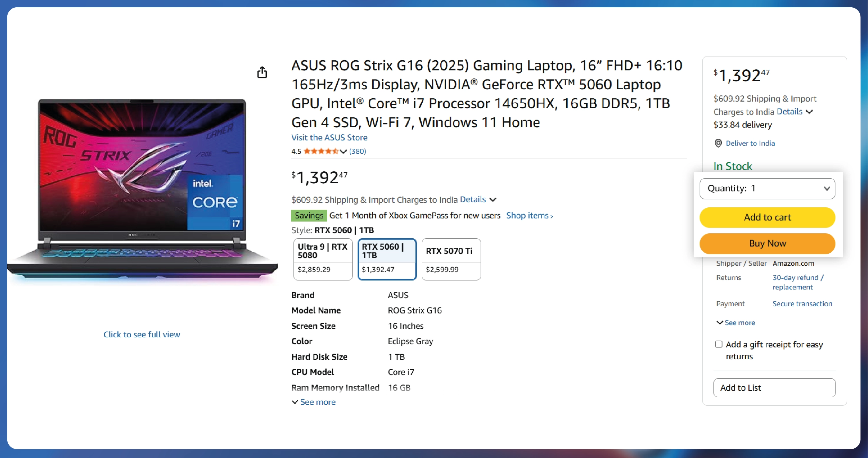868x458 pixels.
Task: Open the Quantity dropdown
Action: pyautogui.click(x=767, y=189)
